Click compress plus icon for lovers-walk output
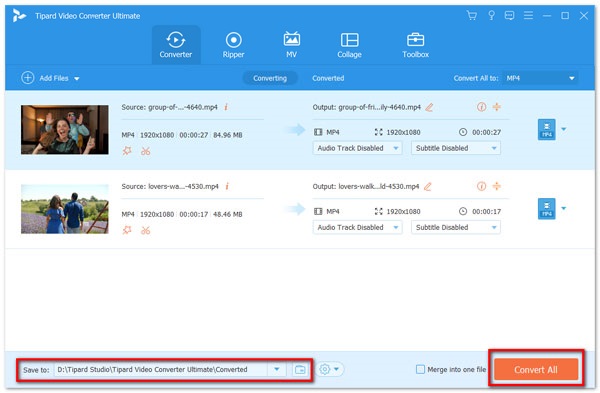 click(497, 186)
